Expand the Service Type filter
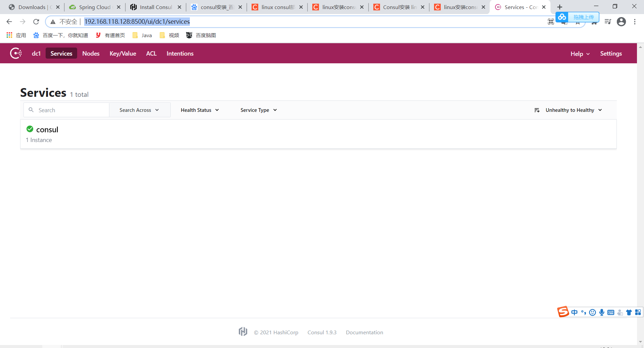This screenshot has height=348, width=644. click(259, 110)
